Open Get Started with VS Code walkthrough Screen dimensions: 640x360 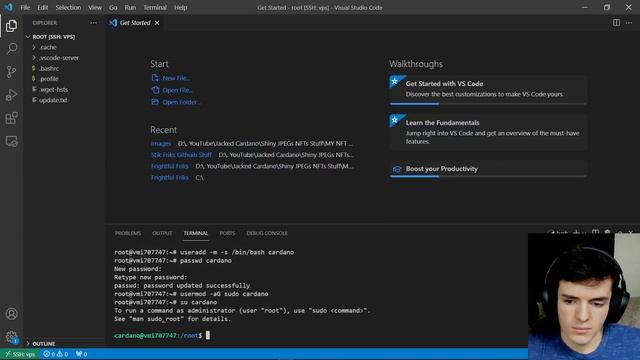(488, 89)
